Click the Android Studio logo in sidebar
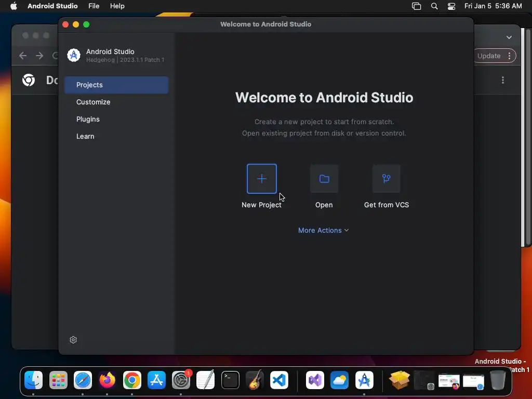This screenshot has width=532, height=399. click(74, 55)
